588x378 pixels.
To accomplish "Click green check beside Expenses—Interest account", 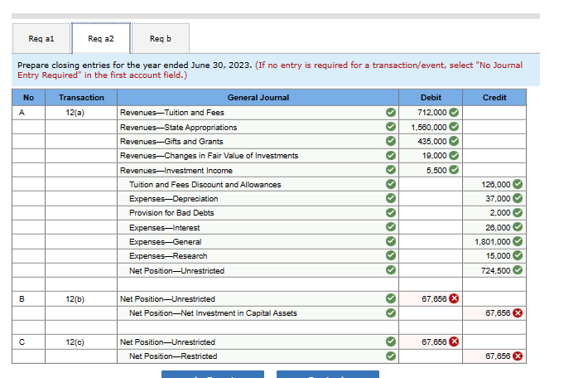I will [x=391, y=227].
